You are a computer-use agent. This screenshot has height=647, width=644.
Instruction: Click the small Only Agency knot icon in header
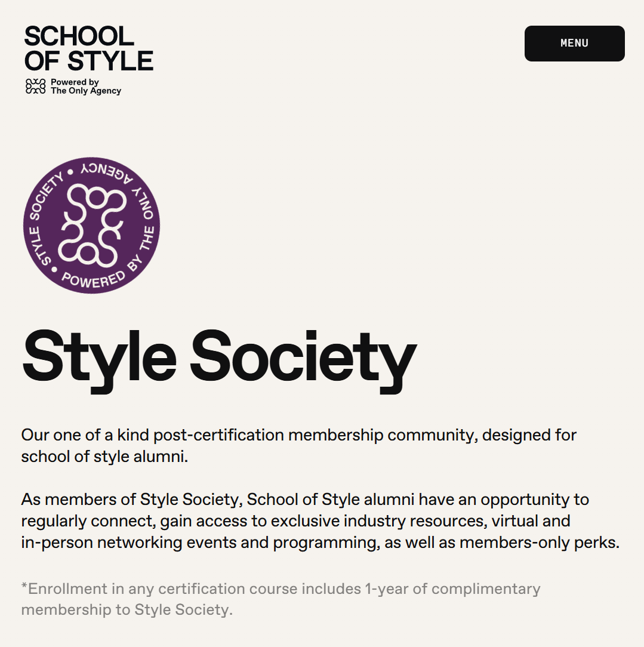pos(35,87)
